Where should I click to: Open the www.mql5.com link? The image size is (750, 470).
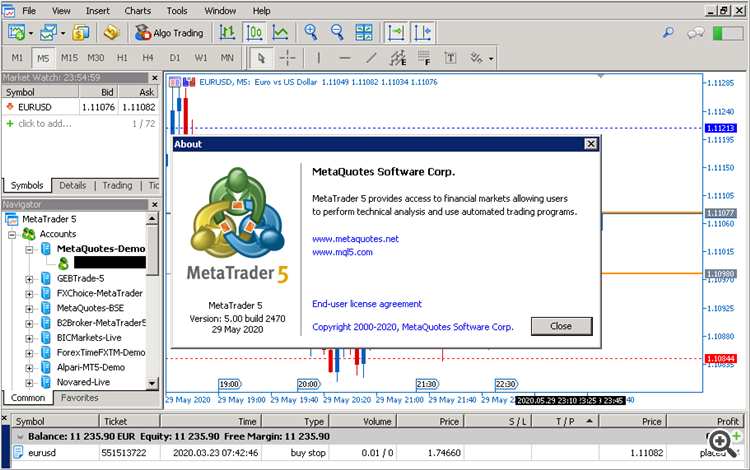pos(342,252)
